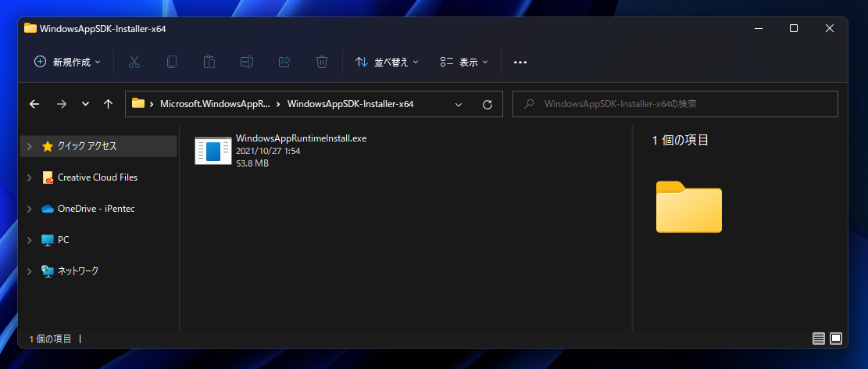The image size is (868, 369).
Task: Switch to large thumbnails view icon
Action: click(836, 338)
